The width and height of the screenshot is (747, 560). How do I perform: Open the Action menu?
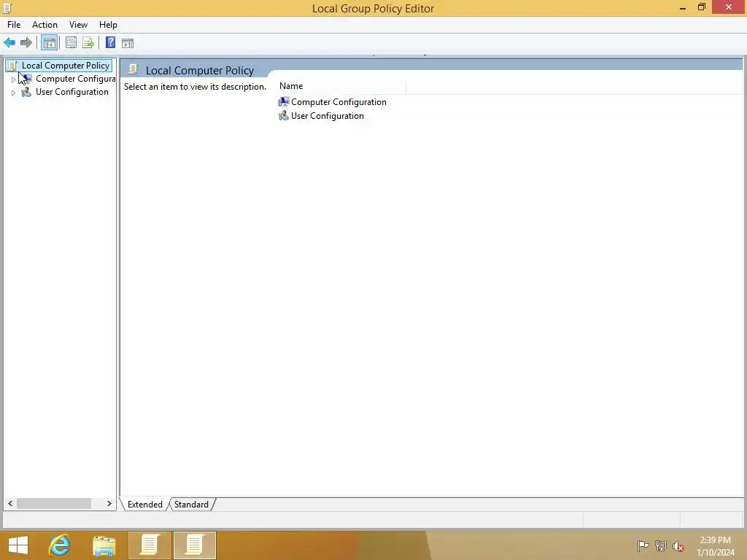44,25
